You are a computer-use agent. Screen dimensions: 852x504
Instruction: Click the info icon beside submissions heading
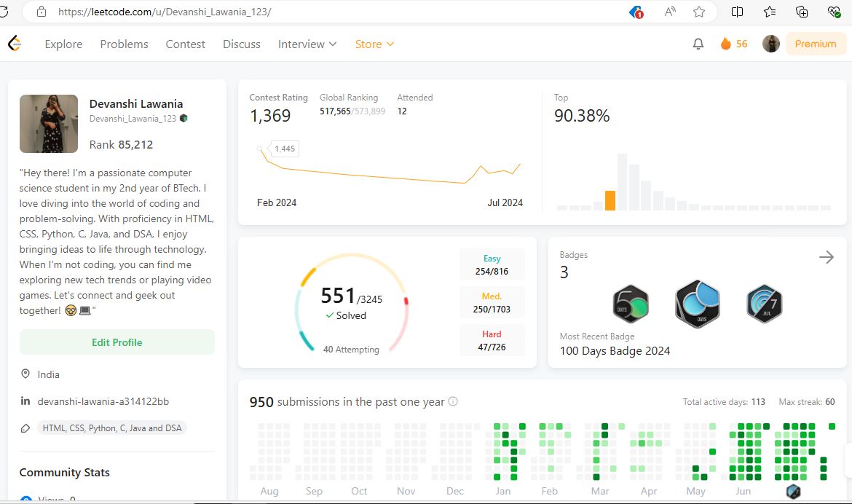(x=453, y=401)
